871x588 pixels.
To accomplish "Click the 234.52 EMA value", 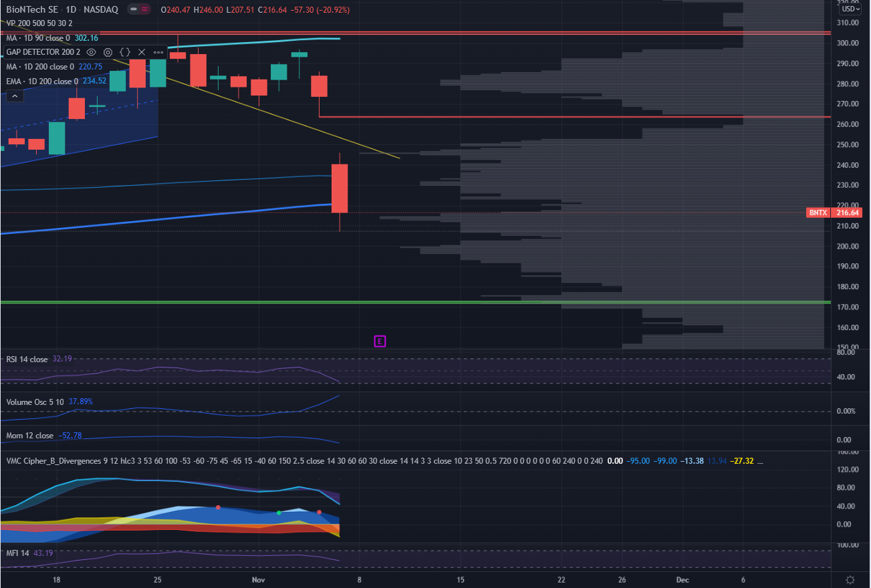I will click(x=94, y=81).
